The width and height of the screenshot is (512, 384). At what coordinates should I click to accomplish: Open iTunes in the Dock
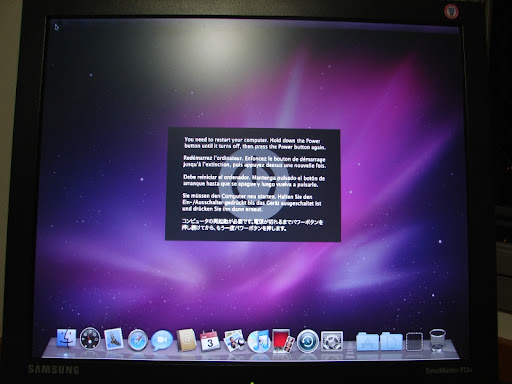pos(259,341)
